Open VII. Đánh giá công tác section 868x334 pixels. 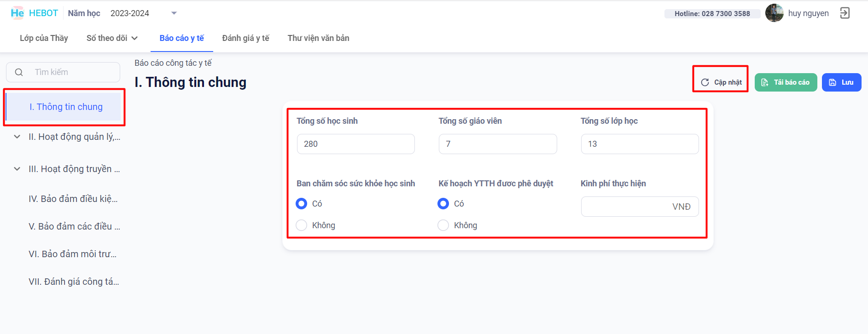pyautogui.click(x=74, y=282)
